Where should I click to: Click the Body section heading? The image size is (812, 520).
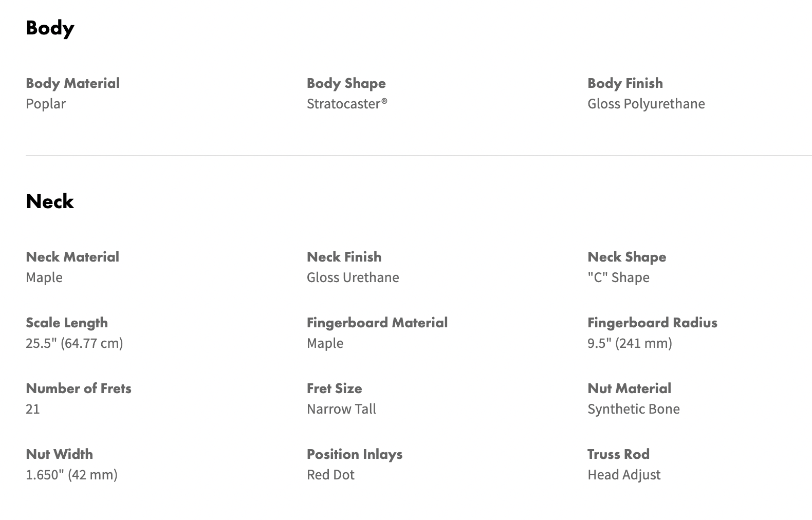(x=50, y=28)
